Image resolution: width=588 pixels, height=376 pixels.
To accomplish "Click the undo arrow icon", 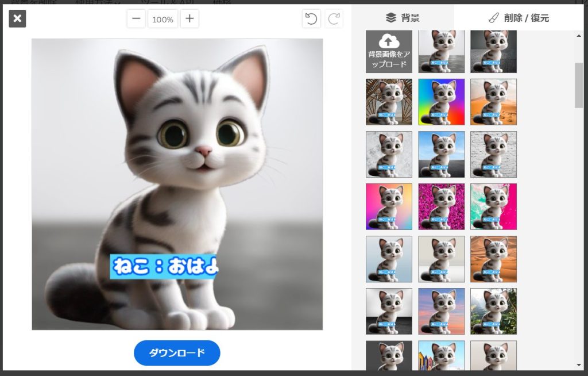I will 311,19.
